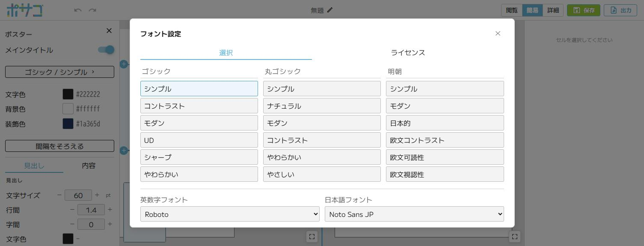Click the lower plus circle on canvas edge

click(124, 151)
